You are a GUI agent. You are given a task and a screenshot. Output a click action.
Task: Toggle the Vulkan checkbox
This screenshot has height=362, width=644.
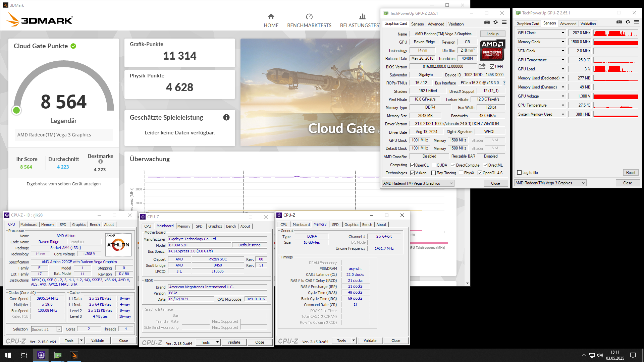pyautogui.click(x=413, y=173)
